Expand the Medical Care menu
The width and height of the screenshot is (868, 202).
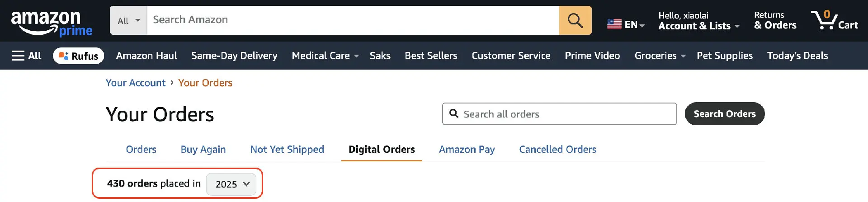(325, 56)
